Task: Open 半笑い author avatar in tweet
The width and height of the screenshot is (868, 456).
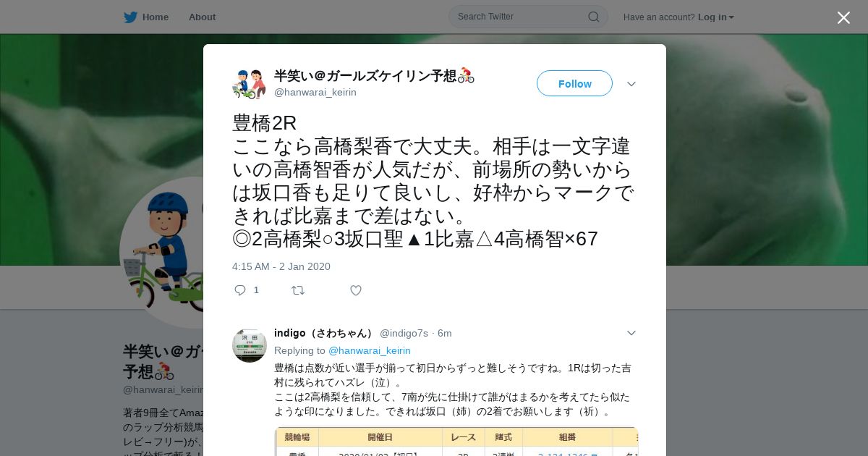Action: (250, 84)
